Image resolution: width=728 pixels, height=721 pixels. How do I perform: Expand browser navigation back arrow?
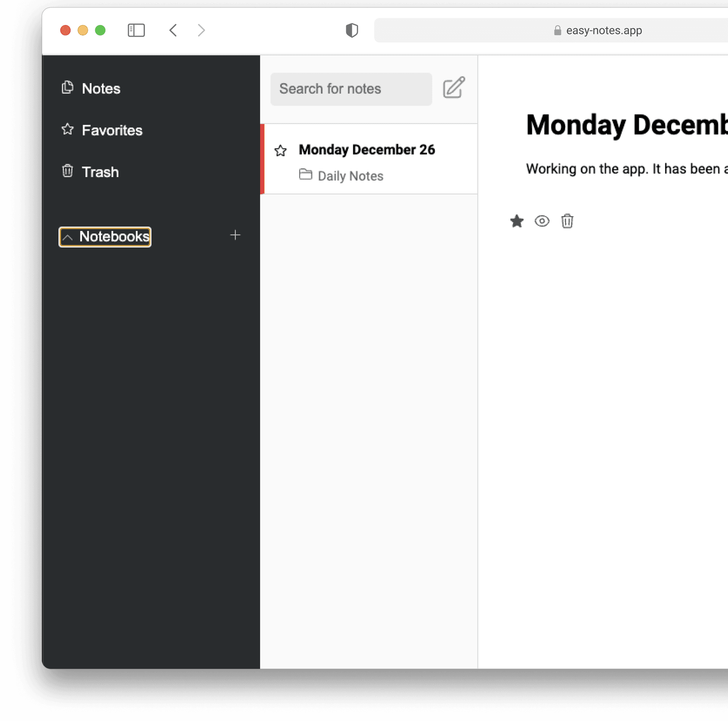coord(173,30)
